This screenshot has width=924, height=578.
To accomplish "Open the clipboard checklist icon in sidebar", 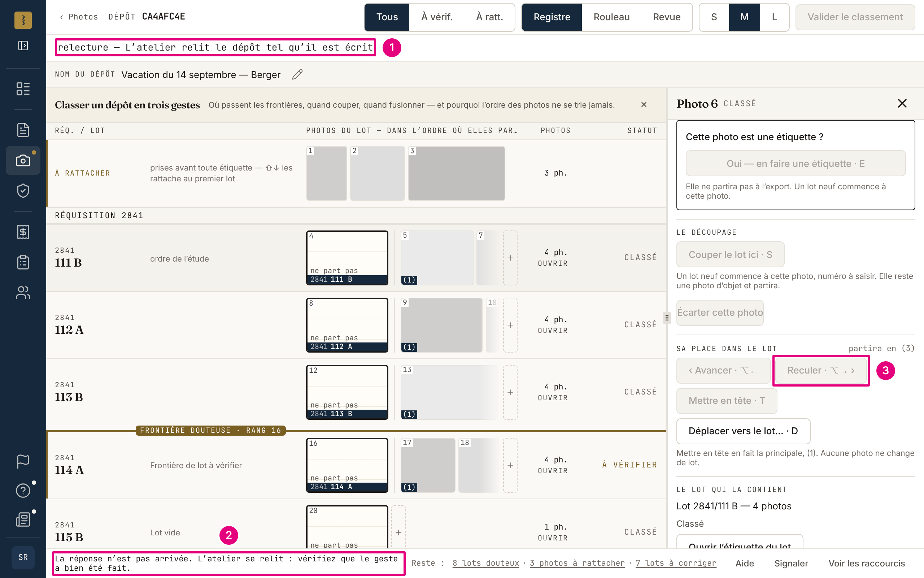I will (x=23, y=262).
